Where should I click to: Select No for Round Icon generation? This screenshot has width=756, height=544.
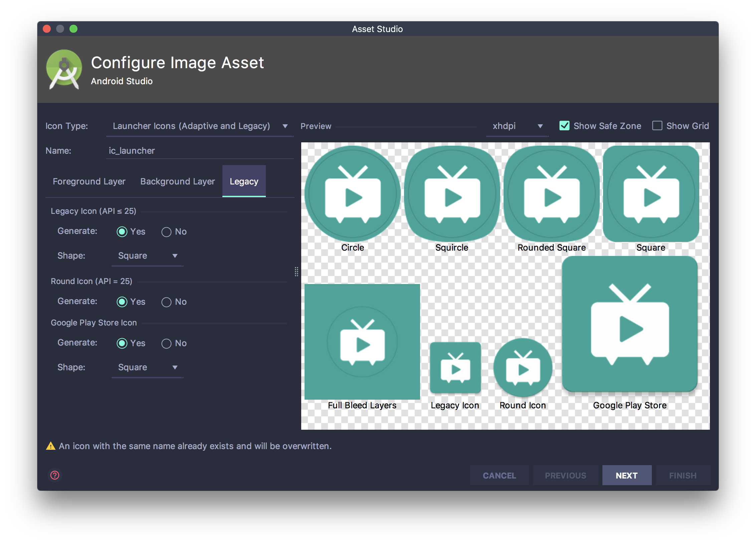(166, 302)
